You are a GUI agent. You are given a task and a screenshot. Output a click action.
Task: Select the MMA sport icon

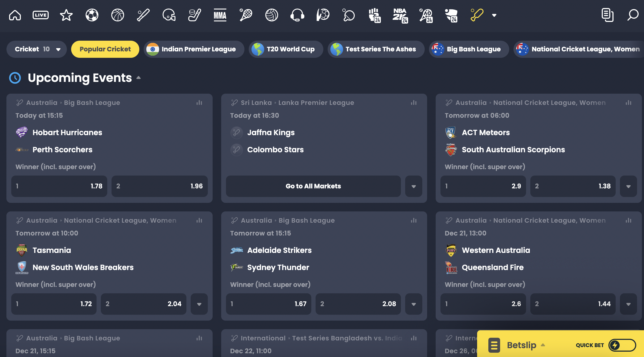click(x=220, y=15)
